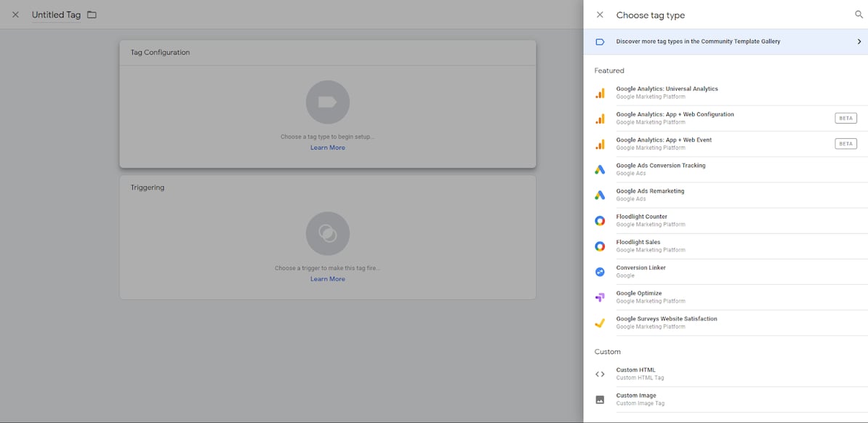Click the Floodlight Counter icon
The height and width of the screenshot is (423, 868).
pyautogui.click(x=600, y=221)
